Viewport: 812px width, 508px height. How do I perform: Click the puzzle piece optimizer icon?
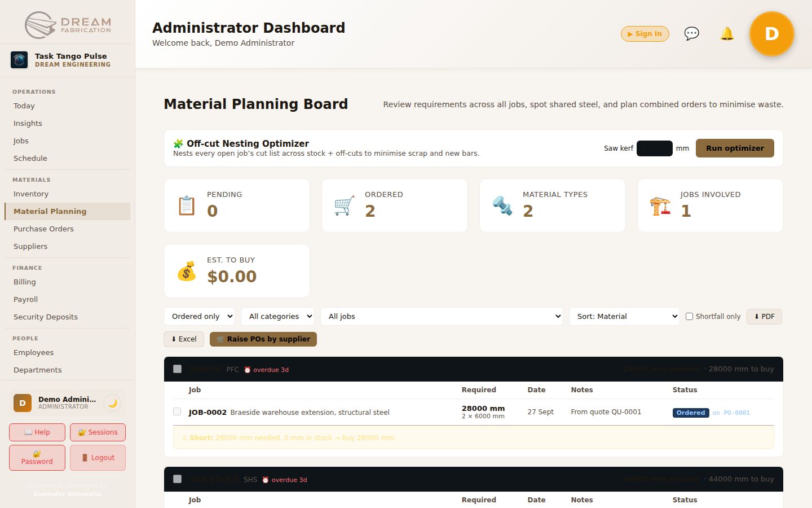tap(178, 144)
